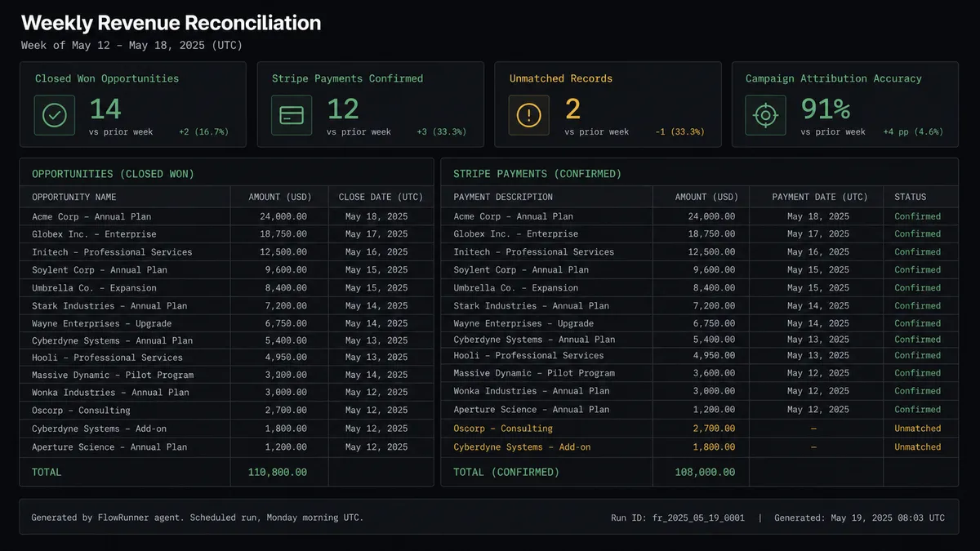Select Massive Dynamic – Pilot Program opportunity row
This screenshot has width=980, height=551.
coord(226,375)
